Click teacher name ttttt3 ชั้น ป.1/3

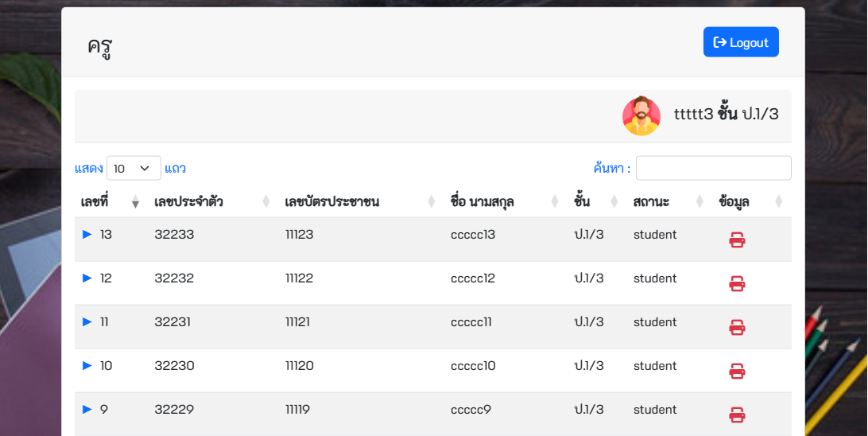tap(727, 114)
